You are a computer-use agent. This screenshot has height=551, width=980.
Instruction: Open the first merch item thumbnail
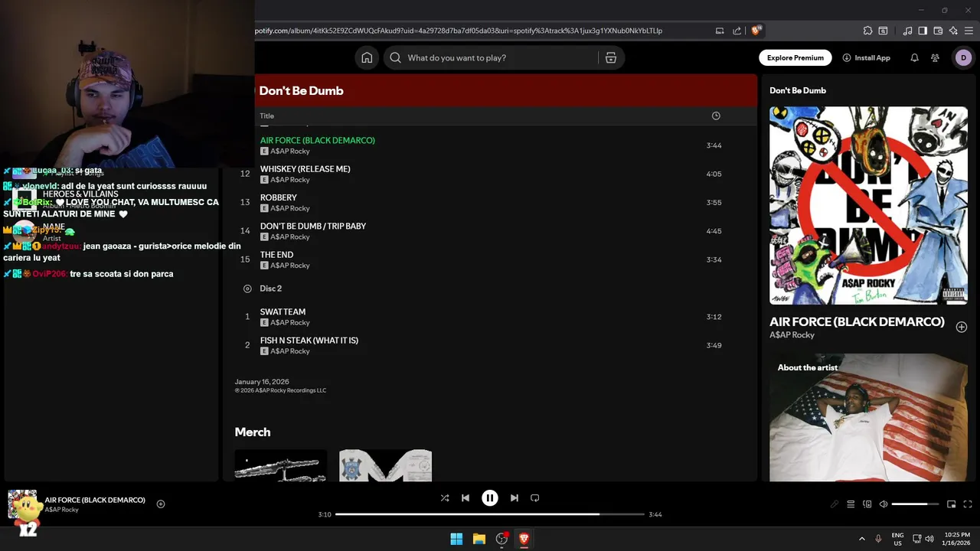coord(281,465)
